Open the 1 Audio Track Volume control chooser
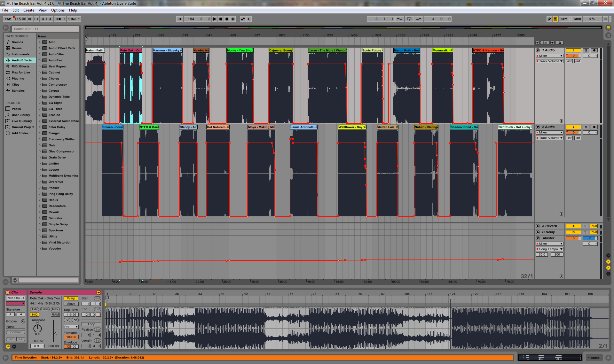The height and width of the screenshot is (364, 614). [x=549, y=61]
